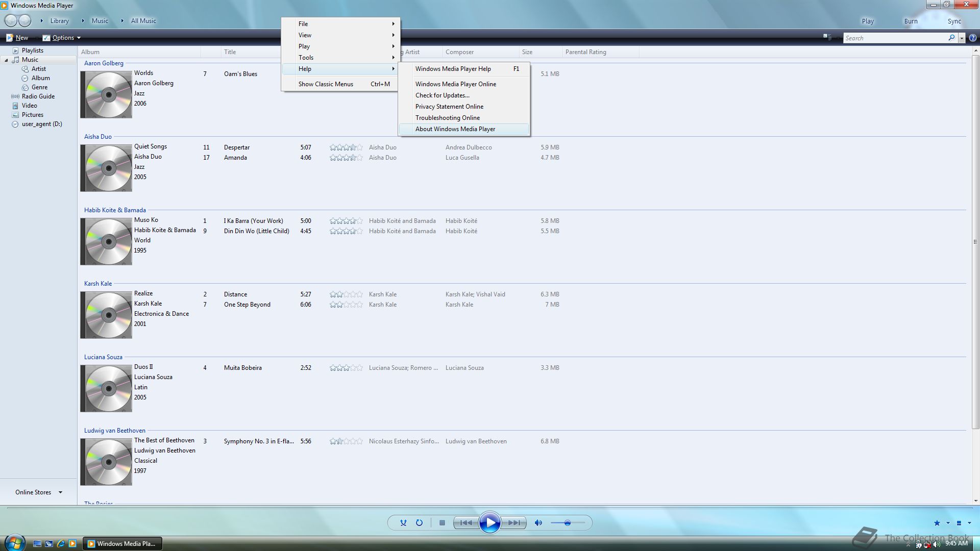Click All Music in the breadcrumb
980x551 pixels.
[x=143, y=21]
